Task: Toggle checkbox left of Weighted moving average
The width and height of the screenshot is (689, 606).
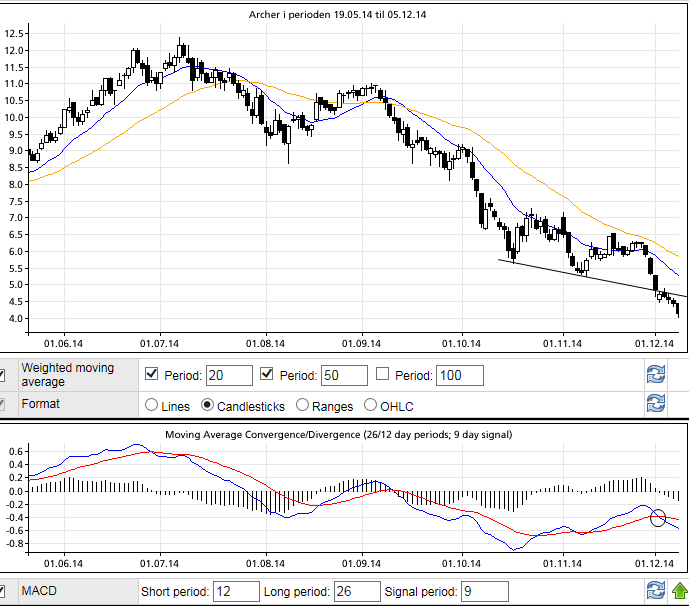Action: coord(2,376)
